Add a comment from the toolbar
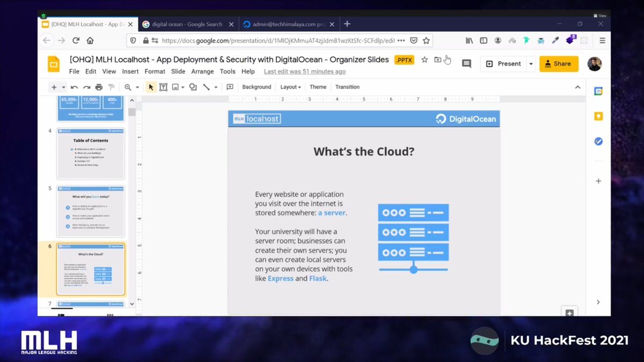Viewport: 644px width, 362px height. pyautogui.click(x=230, y=87)
